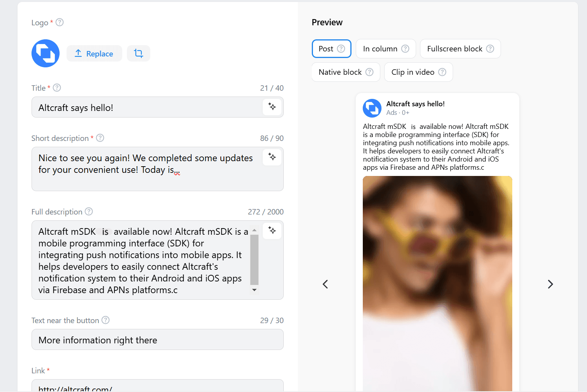The image size is (587, 392).
Task: Focus the Text near the button field
Action: (x=158, y=339)
